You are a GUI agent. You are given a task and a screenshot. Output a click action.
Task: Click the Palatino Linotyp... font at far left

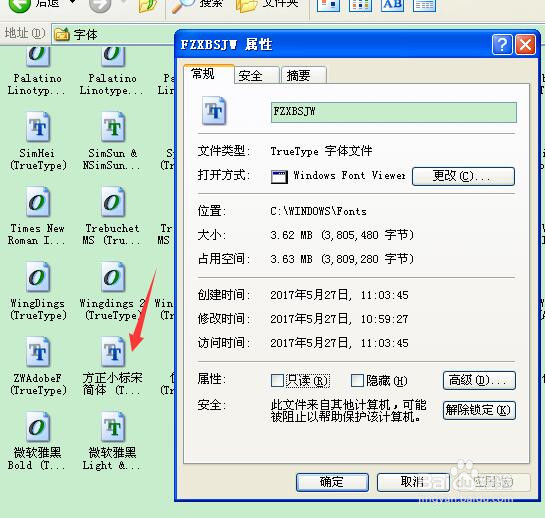[x=38, y=56]
